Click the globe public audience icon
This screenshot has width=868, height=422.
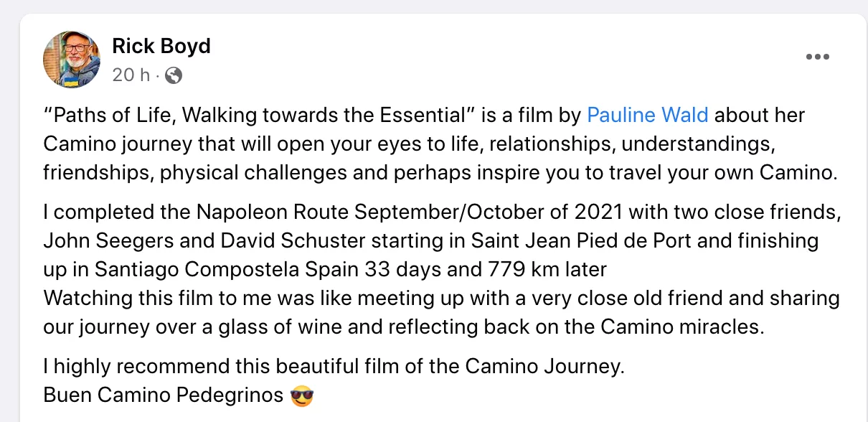[x=174, y=75]
